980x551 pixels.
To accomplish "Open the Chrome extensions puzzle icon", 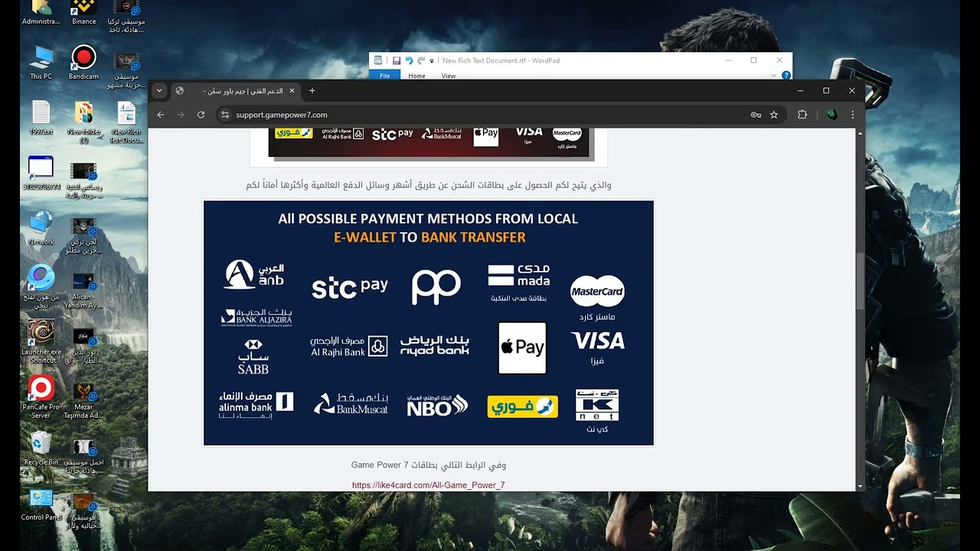I will click(x=802, y=115).
